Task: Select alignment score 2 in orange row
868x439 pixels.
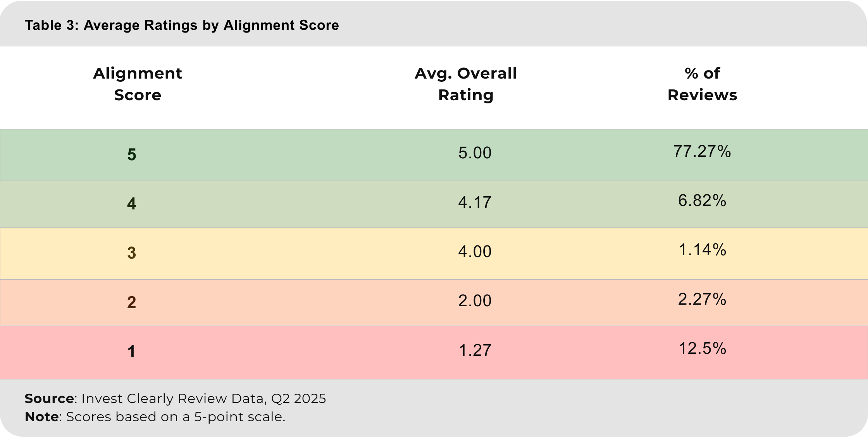Action: pyautogui.click(x=132, y=302)
